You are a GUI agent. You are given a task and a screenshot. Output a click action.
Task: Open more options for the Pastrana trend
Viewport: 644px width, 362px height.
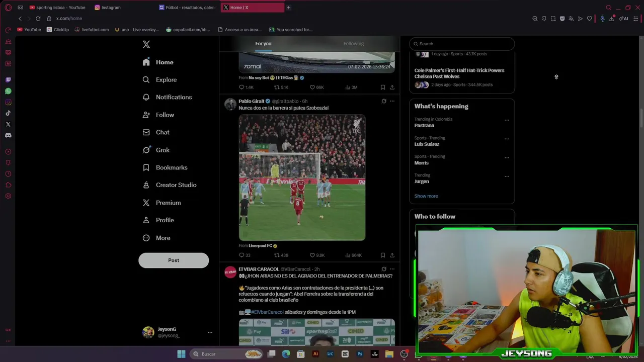point(507,120)
